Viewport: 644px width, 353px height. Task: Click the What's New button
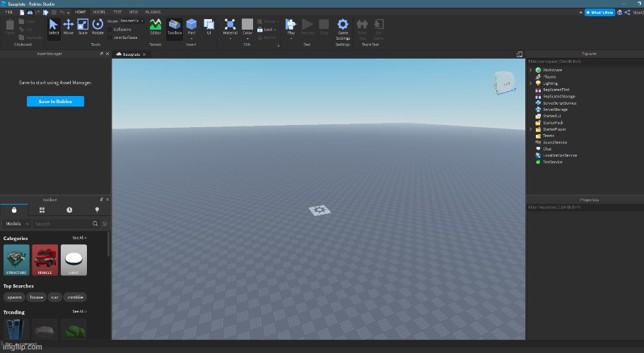pos(599,12)
